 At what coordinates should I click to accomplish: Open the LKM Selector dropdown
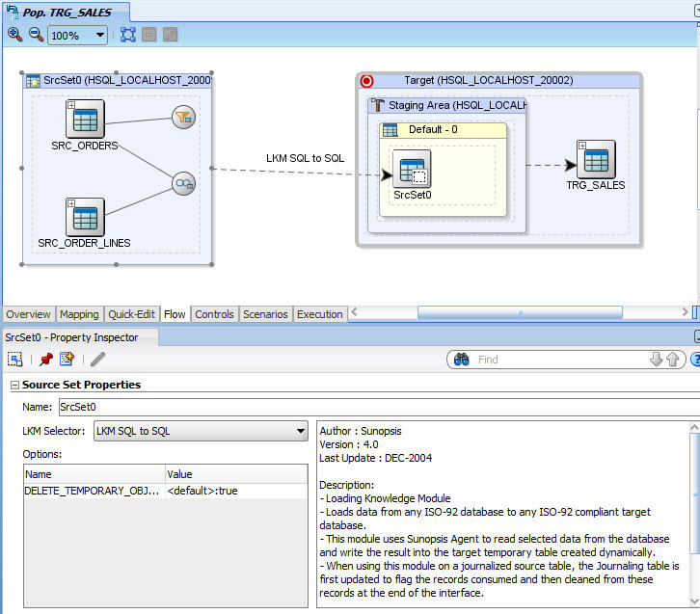201,431
